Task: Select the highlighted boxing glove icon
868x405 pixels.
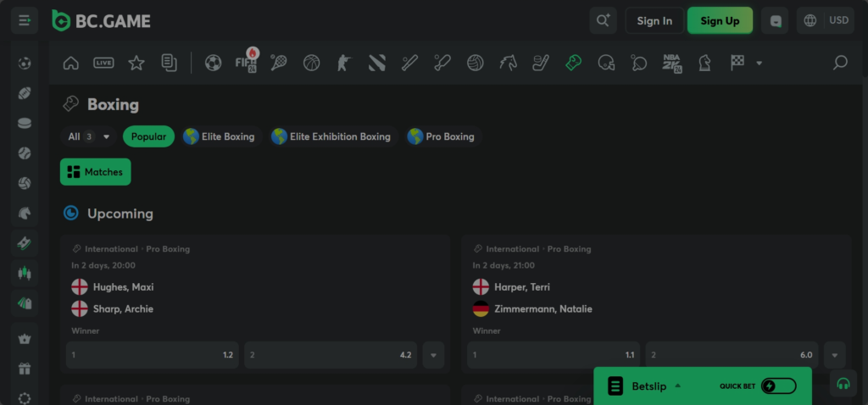Action: [x=574, y=63]
